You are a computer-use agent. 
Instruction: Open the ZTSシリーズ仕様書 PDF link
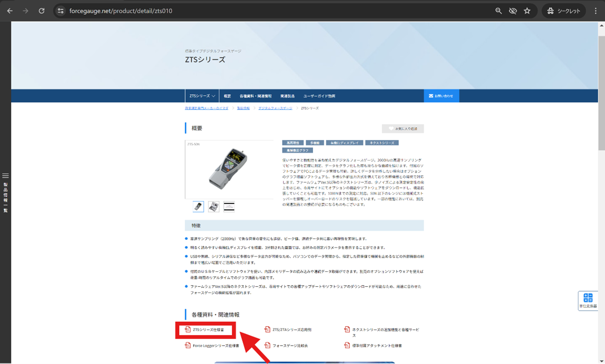tap(208, 330)
